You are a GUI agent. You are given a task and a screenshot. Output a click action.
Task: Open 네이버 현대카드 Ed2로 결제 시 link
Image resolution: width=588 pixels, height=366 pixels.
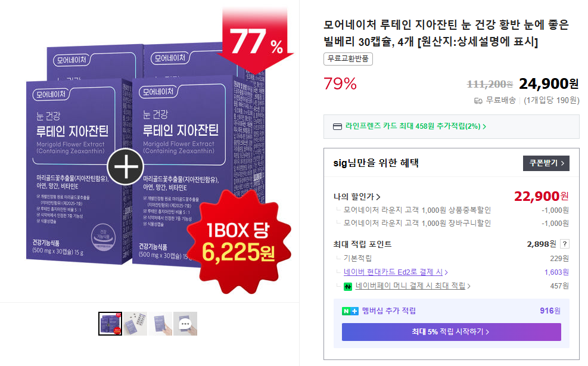click(x=396, y=272)
